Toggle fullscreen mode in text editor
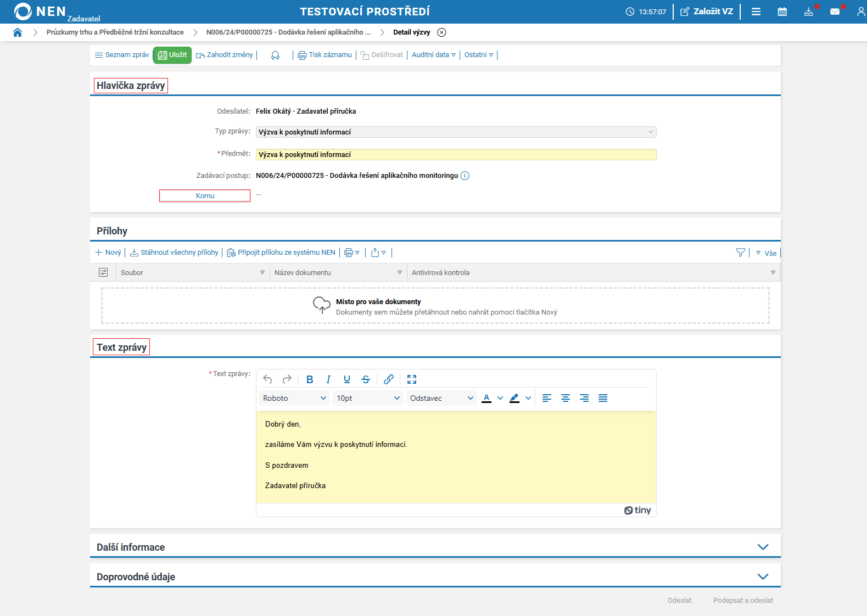The height and width of the screenshot is (616, 867). pos(412,379)
